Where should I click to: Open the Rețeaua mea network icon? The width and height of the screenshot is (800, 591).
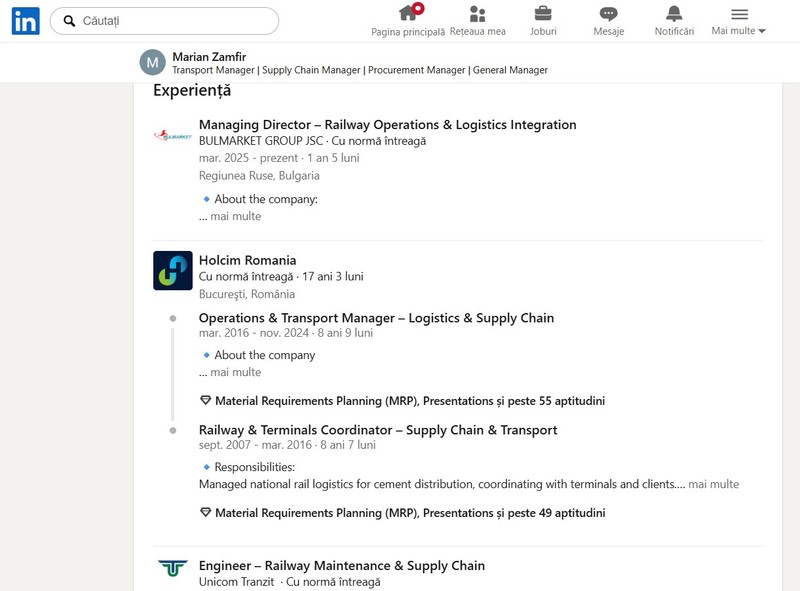pyautogui.click(x=478, y=14)
